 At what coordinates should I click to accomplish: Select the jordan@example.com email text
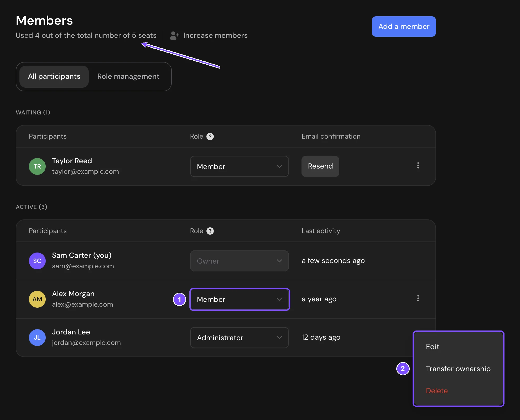coord(86,343)
